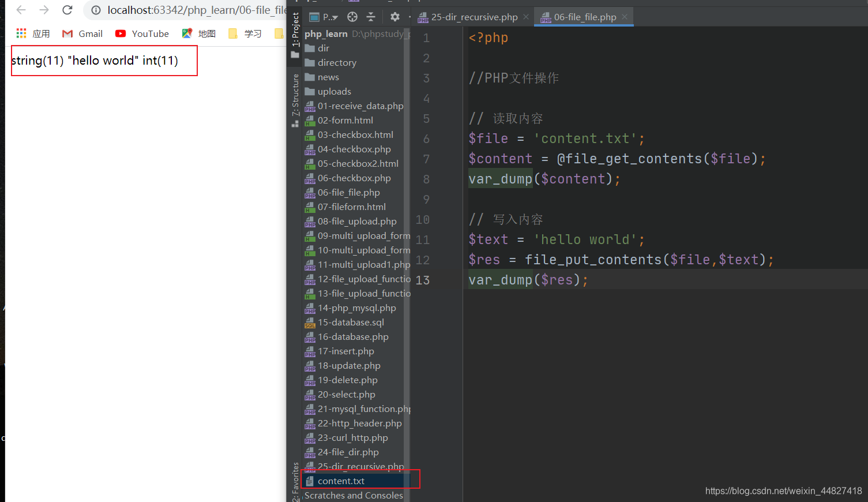Toggle the 1: Project tool window

[x=295, y=35]
